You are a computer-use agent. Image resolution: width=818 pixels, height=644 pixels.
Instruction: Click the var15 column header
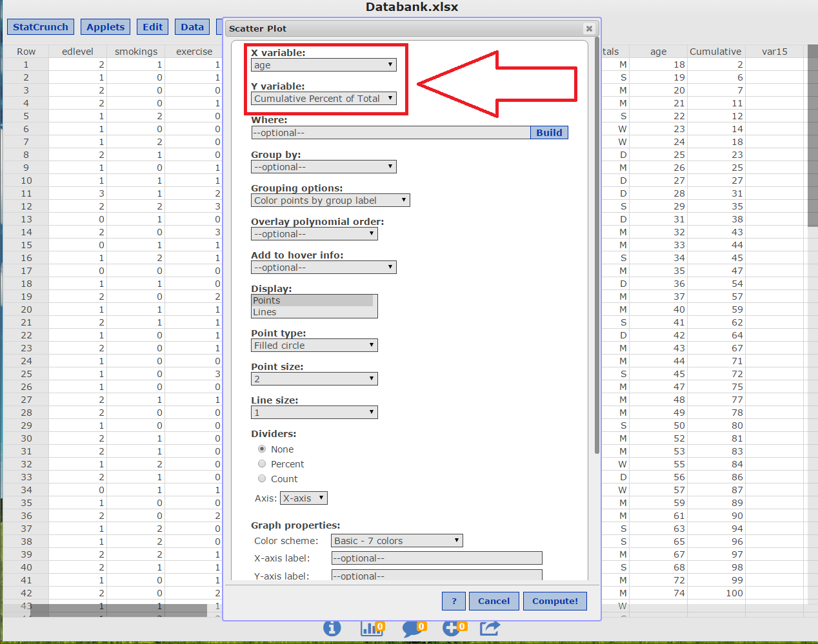[774, 52]
